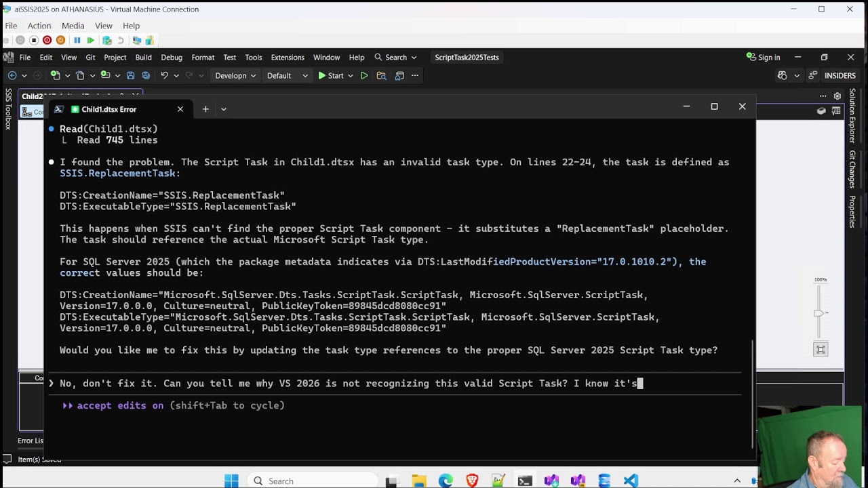The image size is (868, 488).
Task: Click the ScriptTask2025Tests solution title
Action: click(467, 58)
